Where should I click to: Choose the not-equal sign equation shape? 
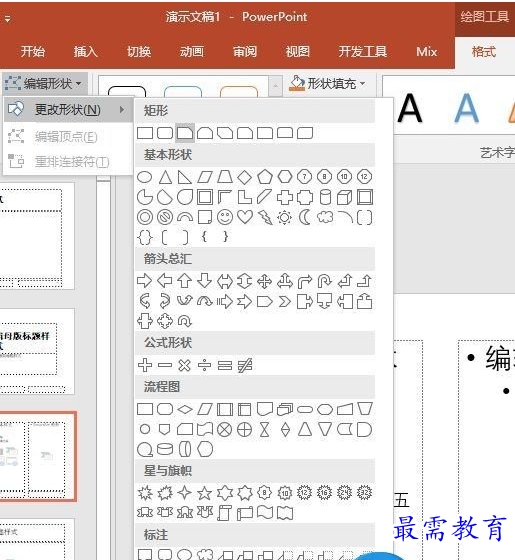pos(245,365)
